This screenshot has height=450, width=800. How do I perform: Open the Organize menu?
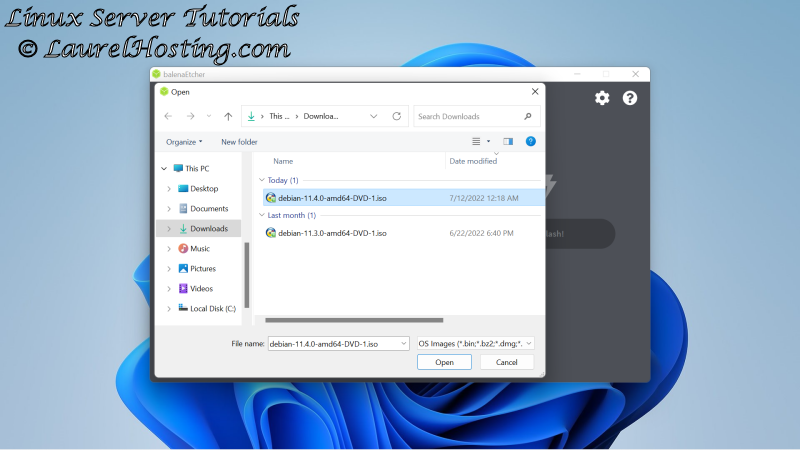(184, 142)
